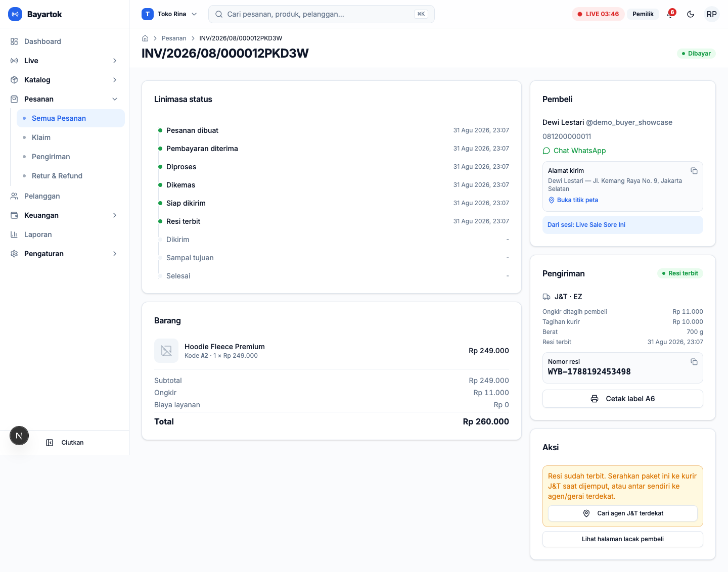The image size is (728, 572).
Task: Open Pelanggan in the sidebar
Action: click(65, 196)
